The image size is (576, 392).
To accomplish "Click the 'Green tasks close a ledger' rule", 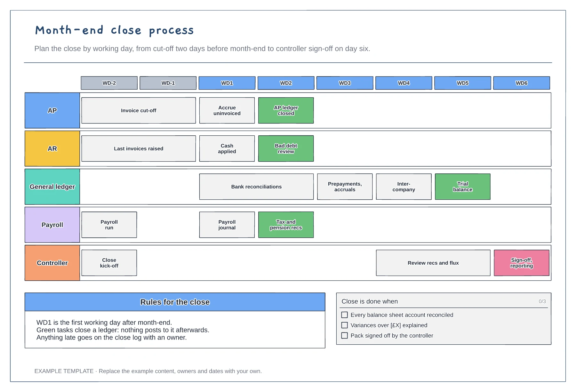I will click(x=123, y=330).
